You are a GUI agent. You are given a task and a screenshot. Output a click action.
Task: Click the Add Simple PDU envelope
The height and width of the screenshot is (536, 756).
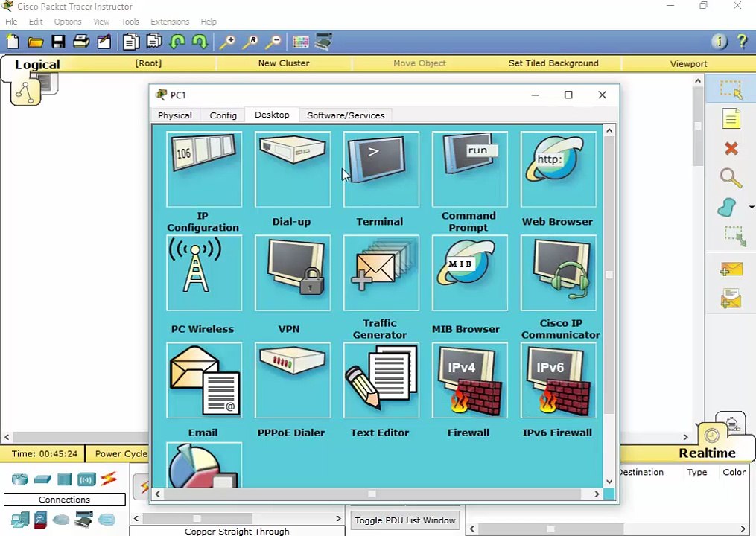point(731,269)
